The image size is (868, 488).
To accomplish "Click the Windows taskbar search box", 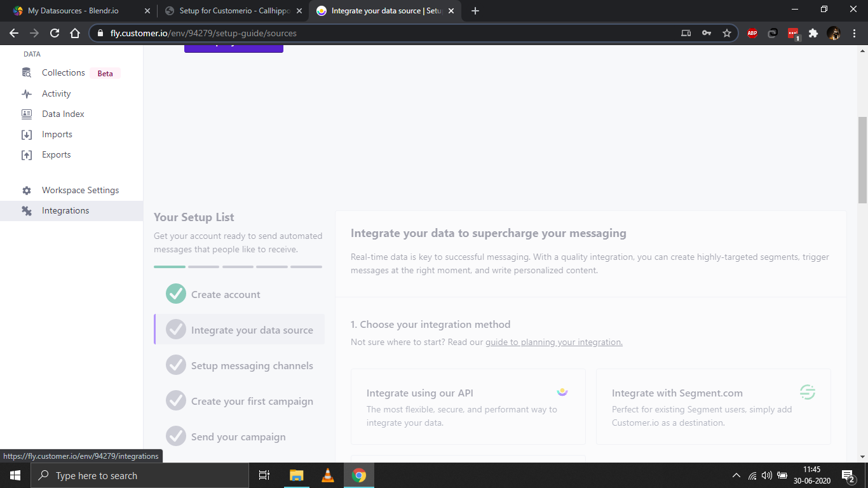I will point(139,475).
